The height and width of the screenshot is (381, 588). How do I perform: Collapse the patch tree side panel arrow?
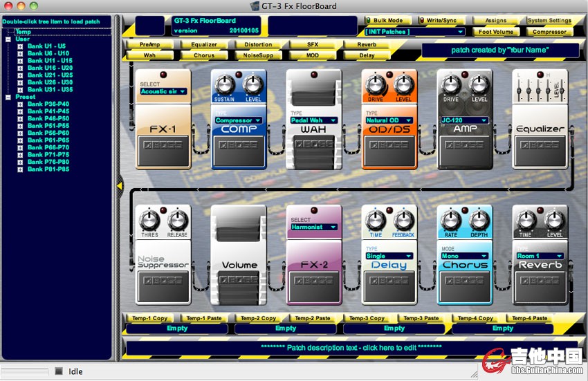click(x=119, y=185)
